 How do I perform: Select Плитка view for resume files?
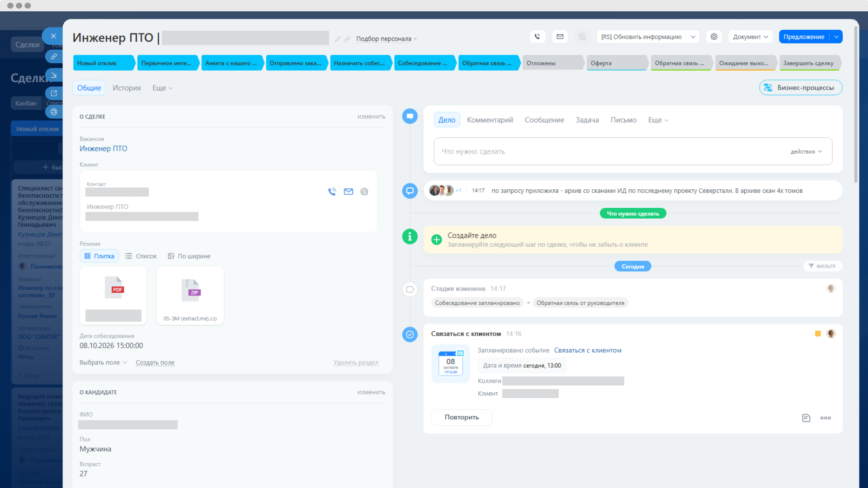[x=99, y=256]
